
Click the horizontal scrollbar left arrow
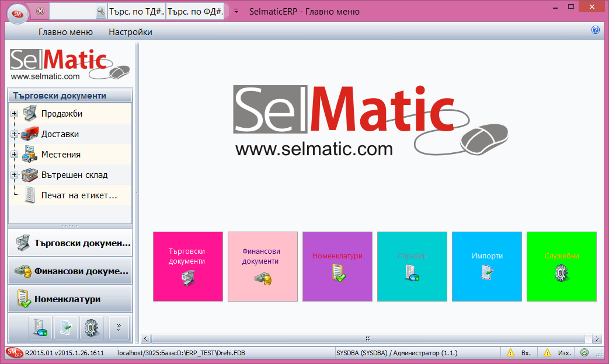coord(145,338)
